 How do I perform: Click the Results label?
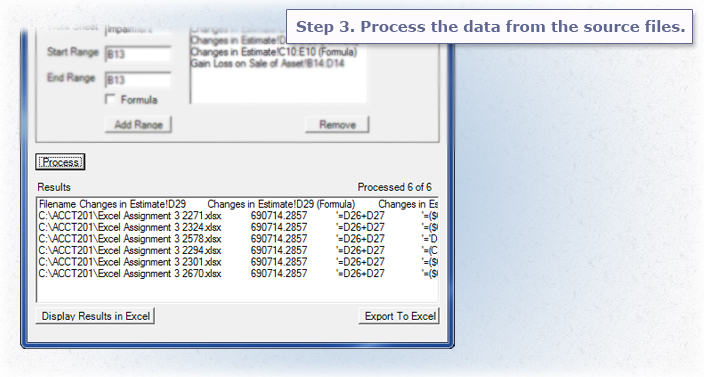click(x=54, y=187)
